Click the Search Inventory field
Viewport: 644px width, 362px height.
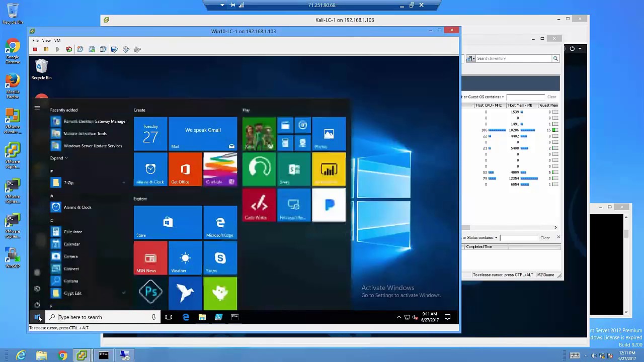(x=513, y=58)
